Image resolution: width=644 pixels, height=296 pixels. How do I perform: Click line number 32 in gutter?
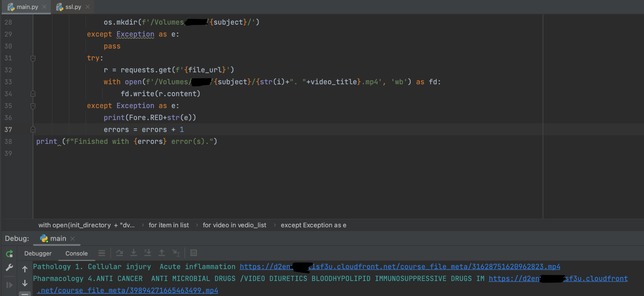click(x=8, y=70)
